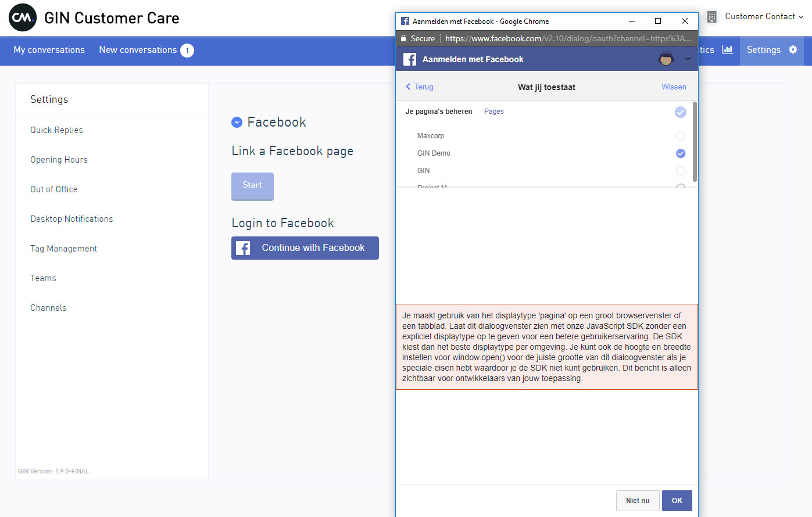Open Opening Hours settings
812x517 pixels.
coord(59,160)
